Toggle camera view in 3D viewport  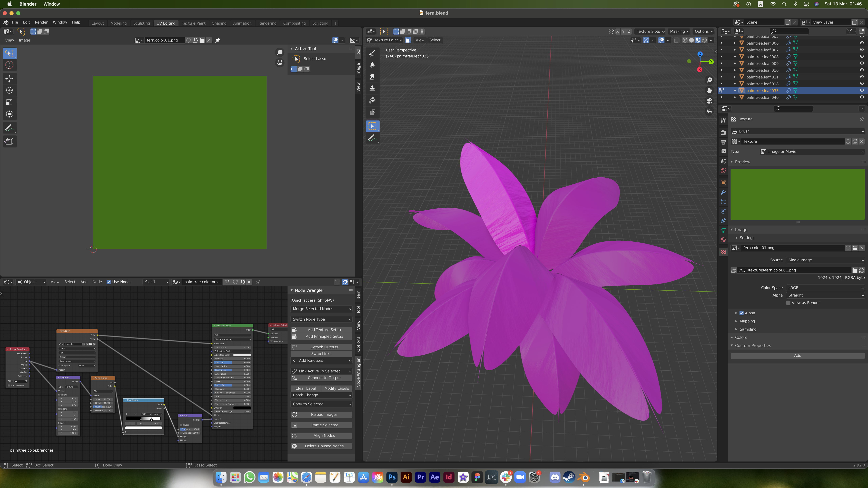pos(709,101)
